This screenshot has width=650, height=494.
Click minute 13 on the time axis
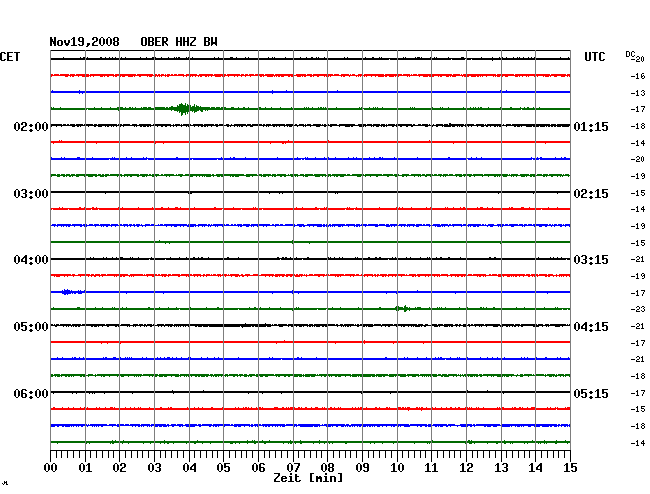pos(501,468)
